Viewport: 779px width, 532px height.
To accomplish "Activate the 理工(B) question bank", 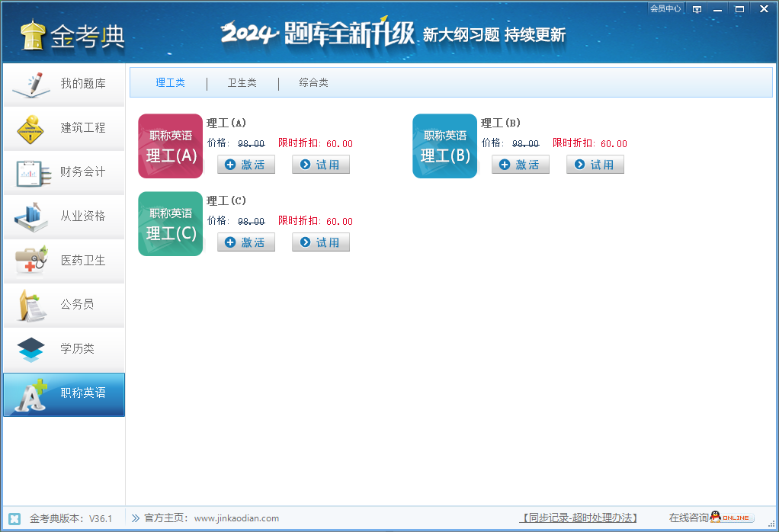I will 520,165.
